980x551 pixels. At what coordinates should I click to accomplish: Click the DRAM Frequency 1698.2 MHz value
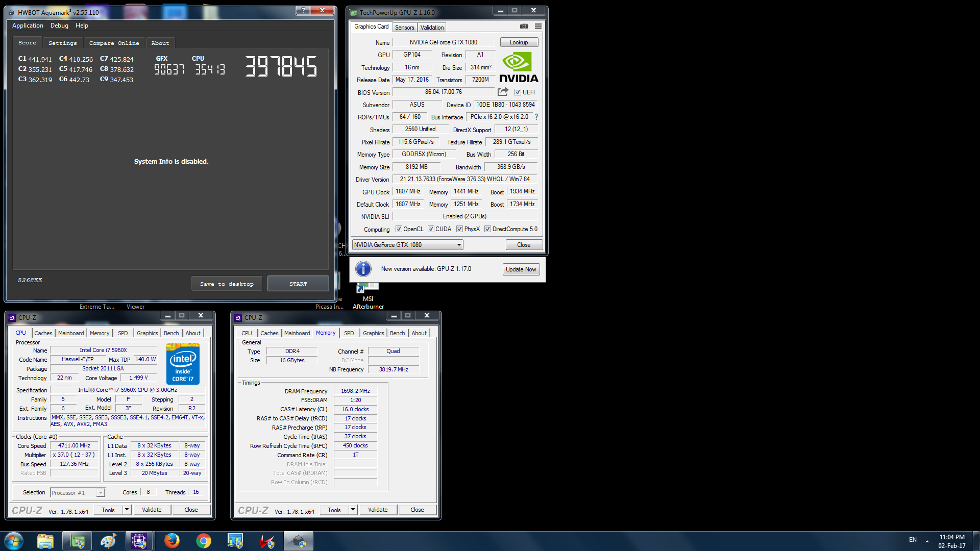point(355,391)
